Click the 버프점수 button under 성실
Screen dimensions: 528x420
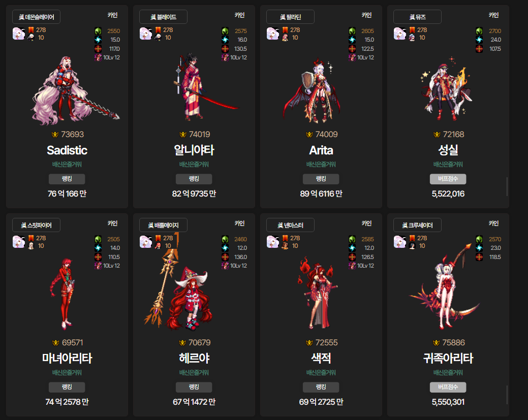pyautogui.click(x=448, y=179)
